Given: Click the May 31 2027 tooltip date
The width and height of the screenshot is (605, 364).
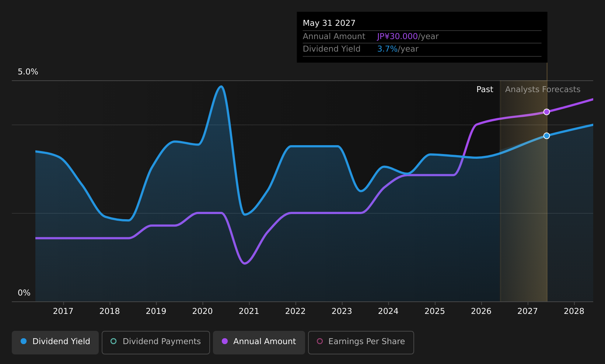Looking at the screenshot, I should click(x=329, y=23).
